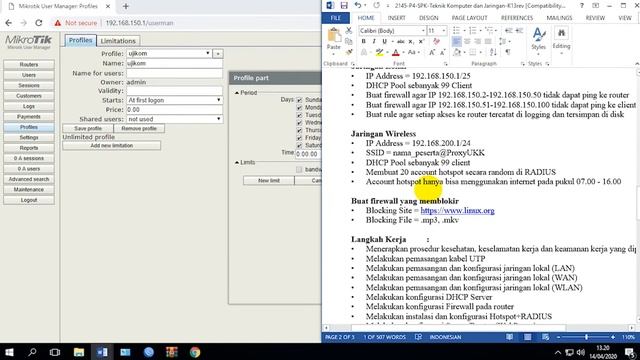Open the PAGE LAYOUT ribbon tab
This screenshot has height=360, width=640.
tap(469, 18)
